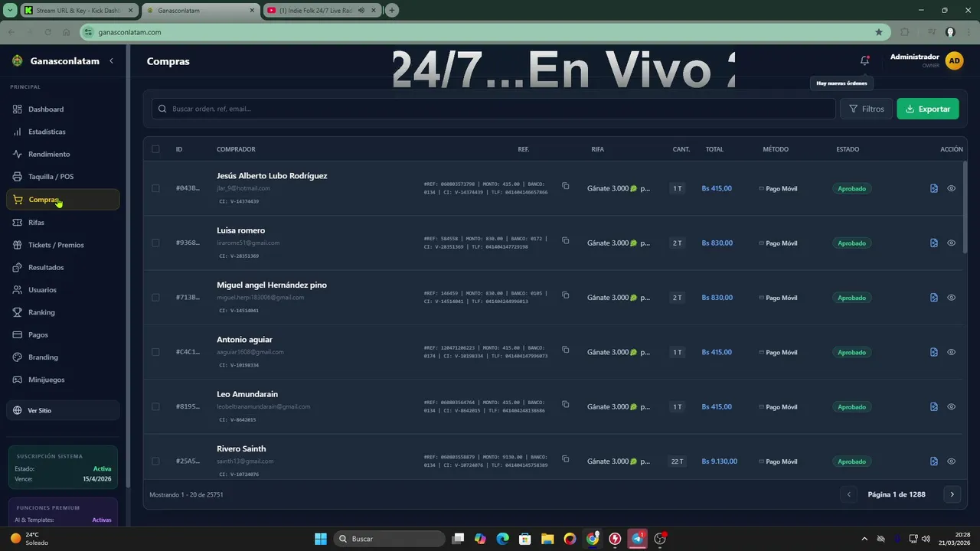Open Minijuegos section
The width and height of the screenshot is (980, 551).
[x=63, y=380]
